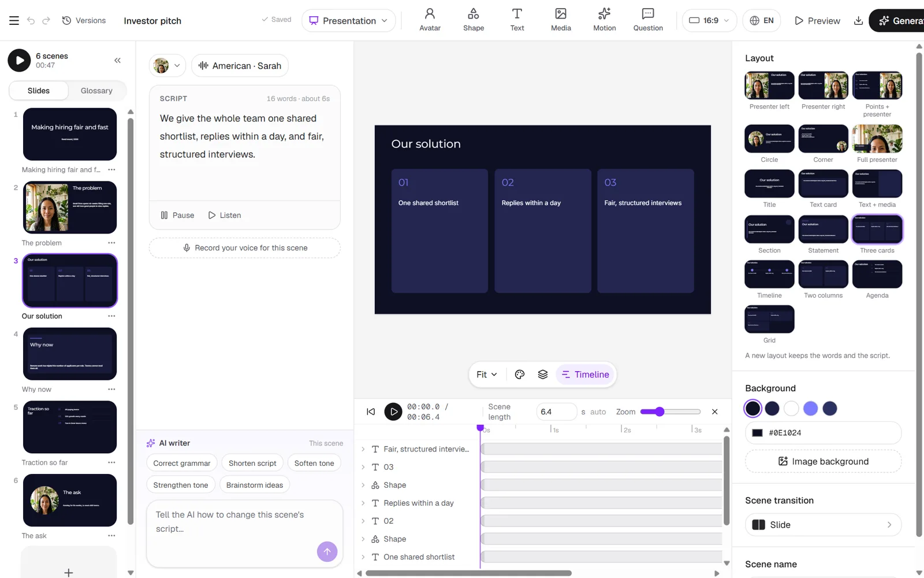The image size is (924, 578).
Task: Switch to the Glossary tab
Action: point(96,91)
